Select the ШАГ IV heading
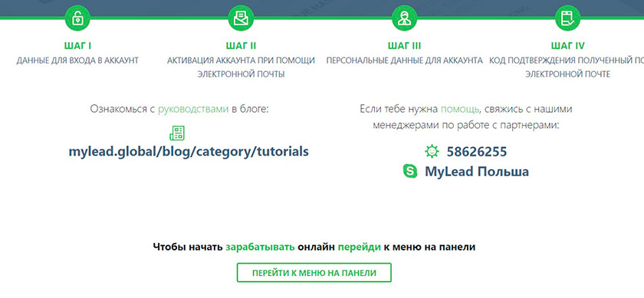 point(567,45)
